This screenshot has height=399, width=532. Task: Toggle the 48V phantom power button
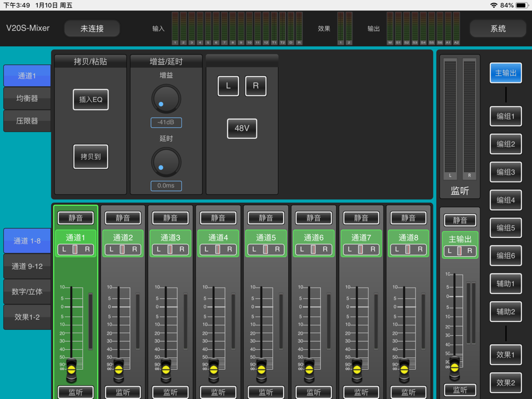[242, 128]
